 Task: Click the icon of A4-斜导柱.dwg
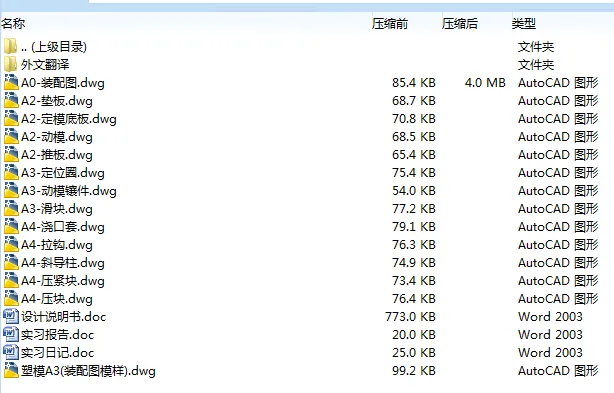(x=11, y=263)
